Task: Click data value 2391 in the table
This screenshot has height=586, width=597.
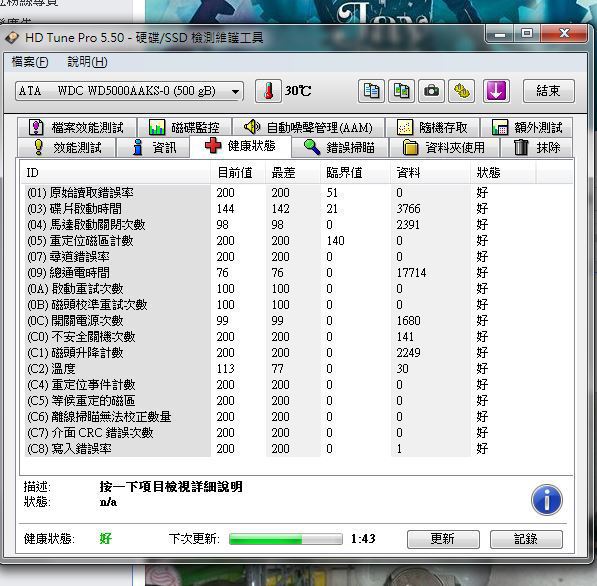Action: [x=408, y=225]
